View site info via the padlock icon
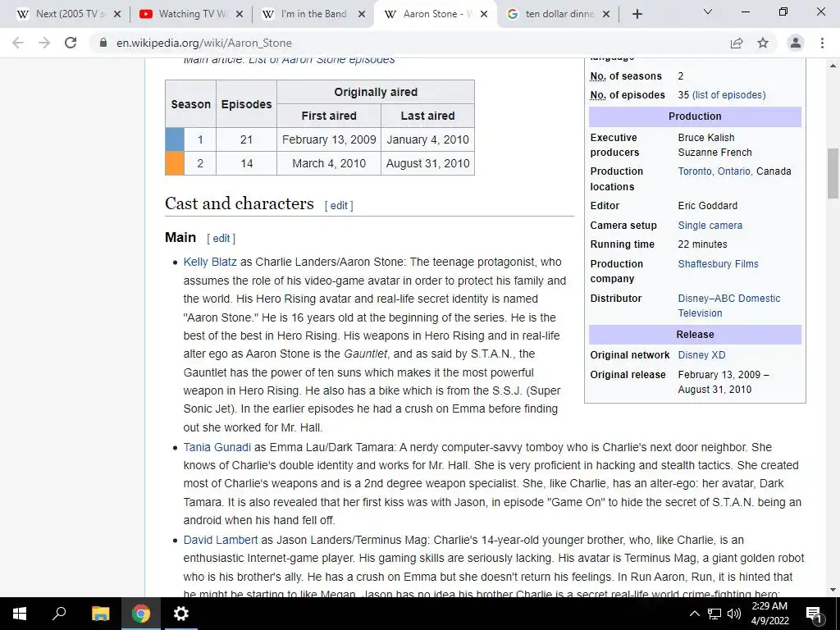The image size is (840, 630). [103, 43]
